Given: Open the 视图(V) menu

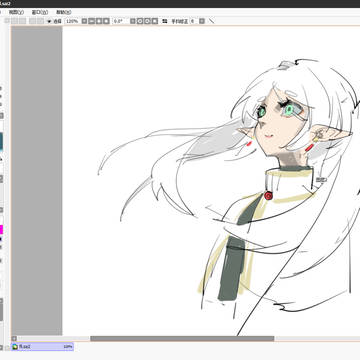Looking at the screenshot, I should [16, 12].
